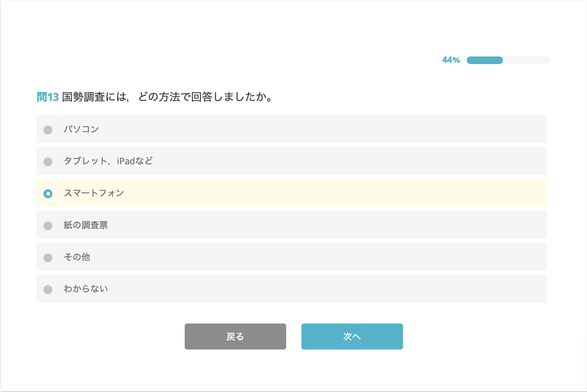Image resolution: width=587 pixels, height=392 pixels.
Task: Click the タブレット，iPadなど option text
Action: click(108, 161)
